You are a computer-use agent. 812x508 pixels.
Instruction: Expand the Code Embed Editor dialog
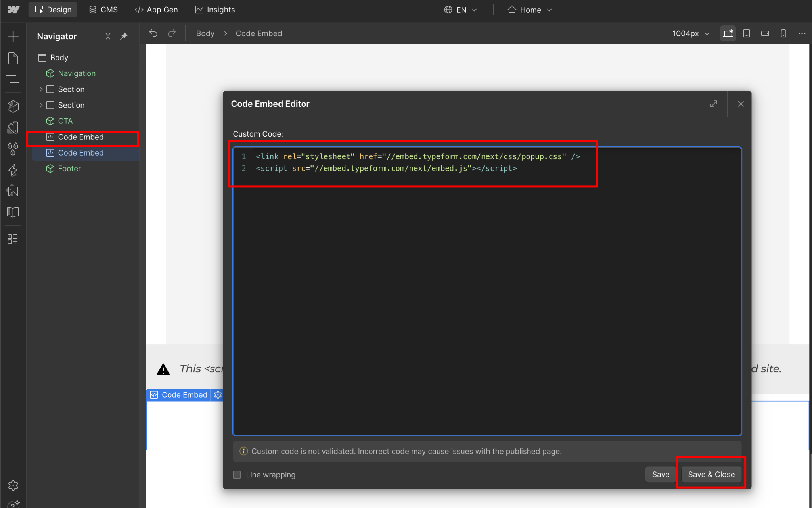coord(714,104)
